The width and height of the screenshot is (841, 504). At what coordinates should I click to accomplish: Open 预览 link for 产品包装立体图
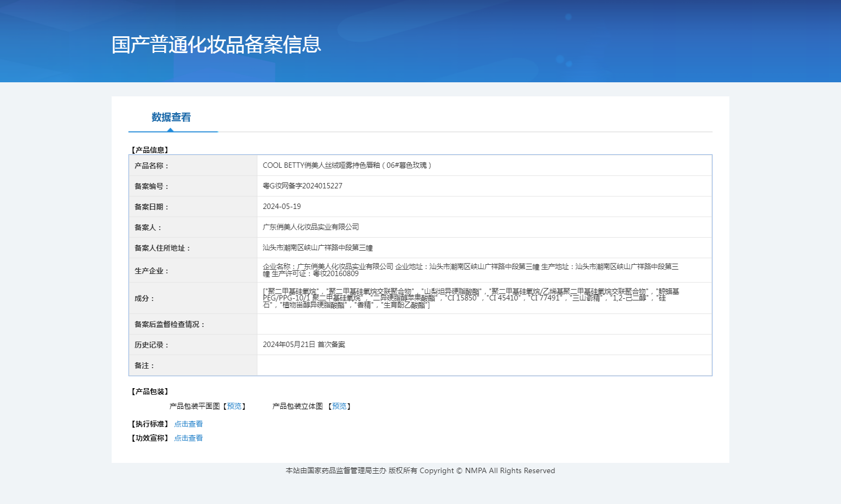[x=339, y=406]
